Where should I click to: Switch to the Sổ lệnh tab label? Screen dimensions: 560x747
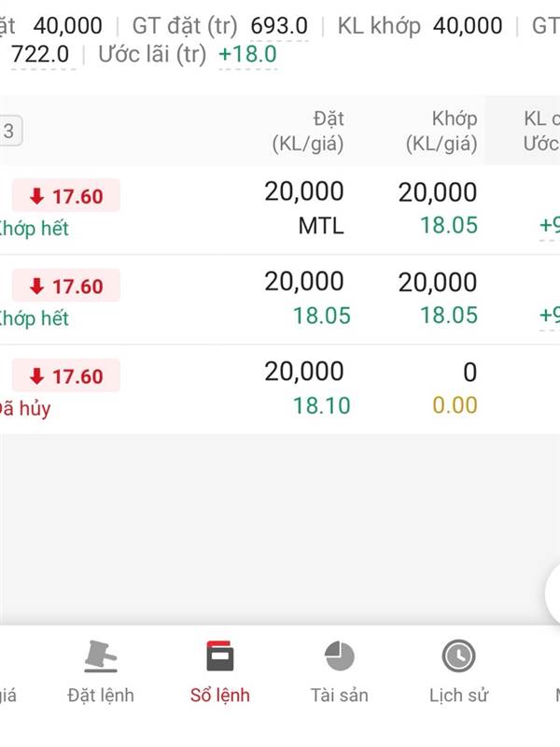tap(220, 696)
